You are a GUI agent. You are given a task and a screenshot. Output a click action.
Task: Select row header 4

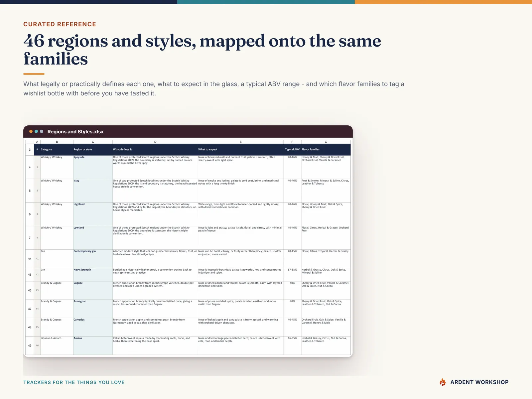(30, 167)
